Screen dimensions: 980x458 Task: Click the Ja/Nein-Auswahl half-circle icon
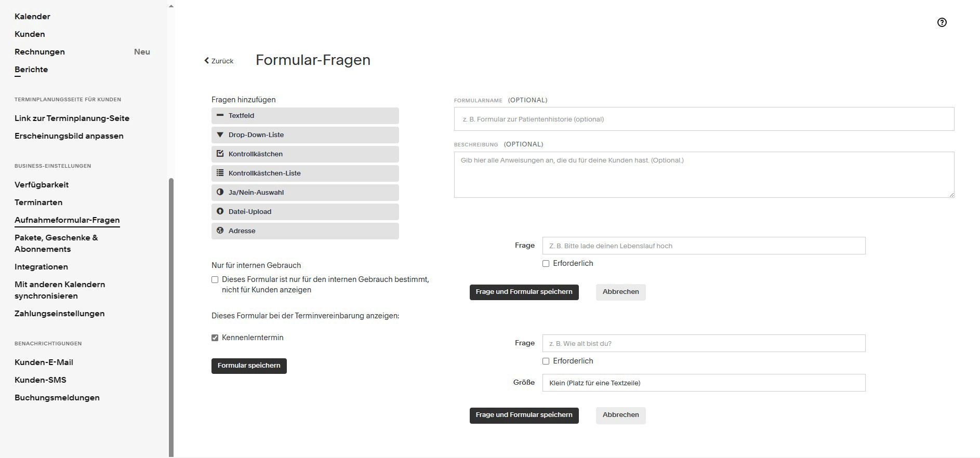tap(220, 192)
